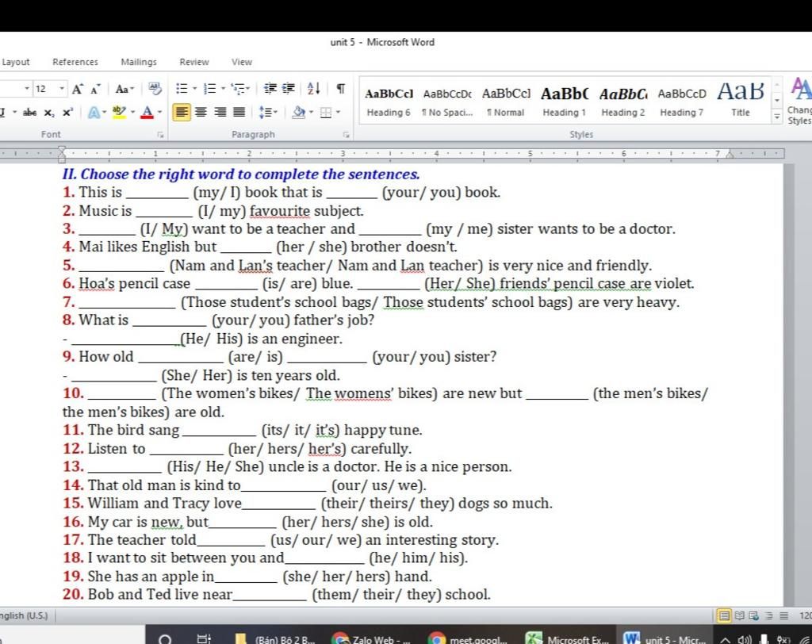Toggle subscript formatting
The width and height of the screenshot is (812, 644).
tap(49, 113)
